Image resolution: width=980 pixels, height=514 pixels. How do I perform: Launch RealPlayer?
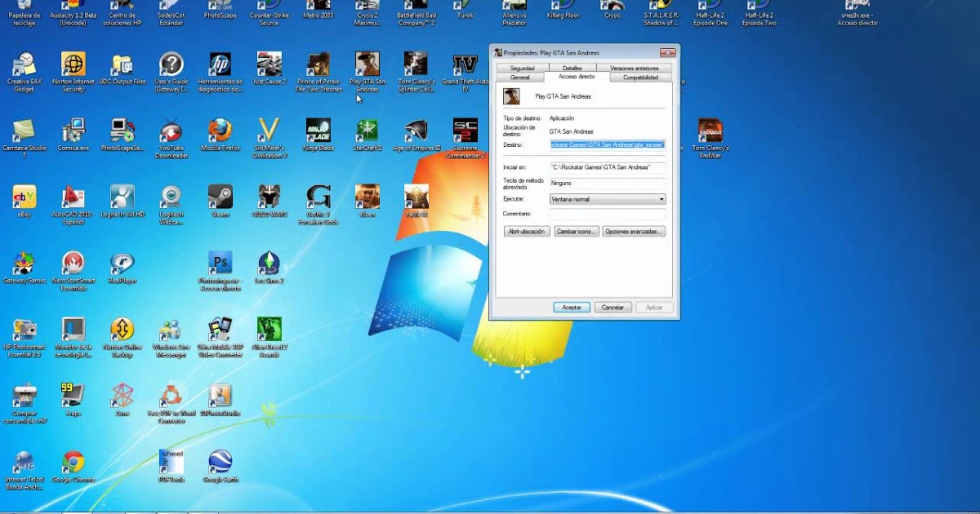122,265
